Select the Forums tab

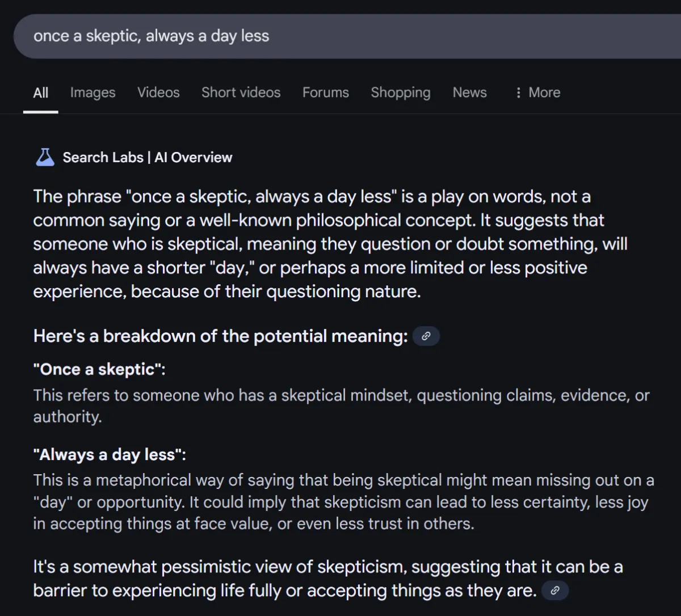tap(326, 92)
